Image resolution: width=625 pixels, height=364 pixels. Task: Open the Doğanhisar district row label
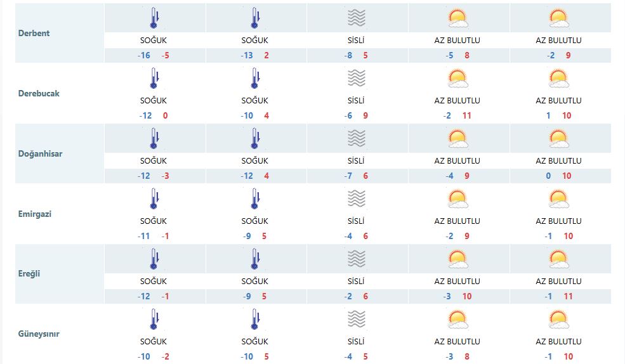point(41,153)
